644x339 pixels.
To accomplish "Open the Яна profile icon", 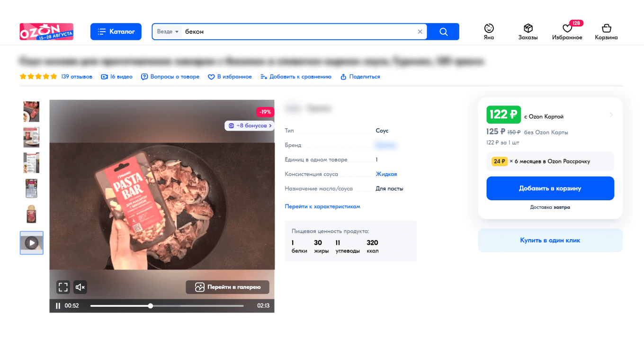I will click(x=489, y=32).
